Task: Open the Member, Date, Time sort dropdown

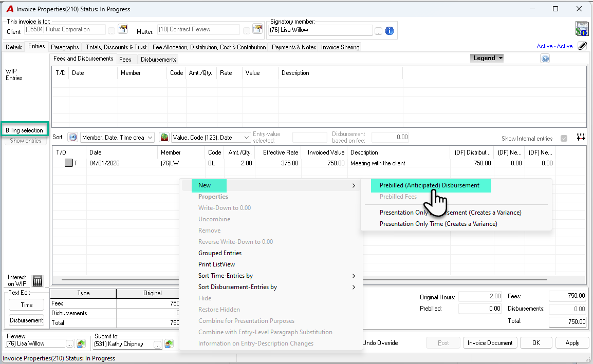Action: click(117, 138)
